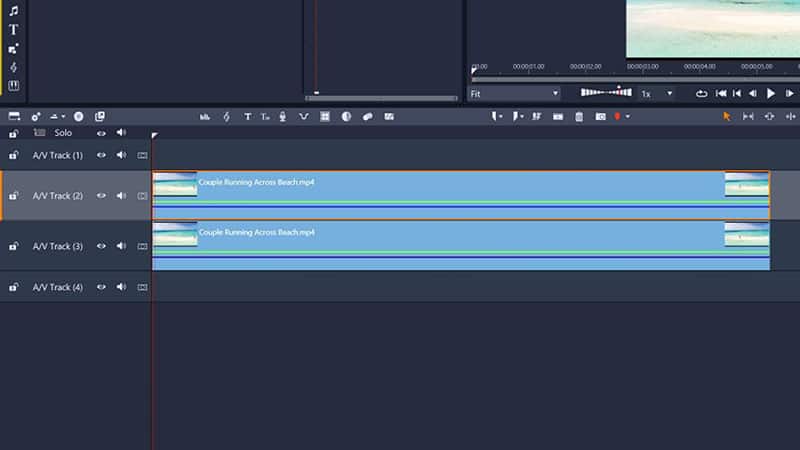Jump to start of preview
The height and width of the screenshot is (450, 800).
[x=721, y=93]
